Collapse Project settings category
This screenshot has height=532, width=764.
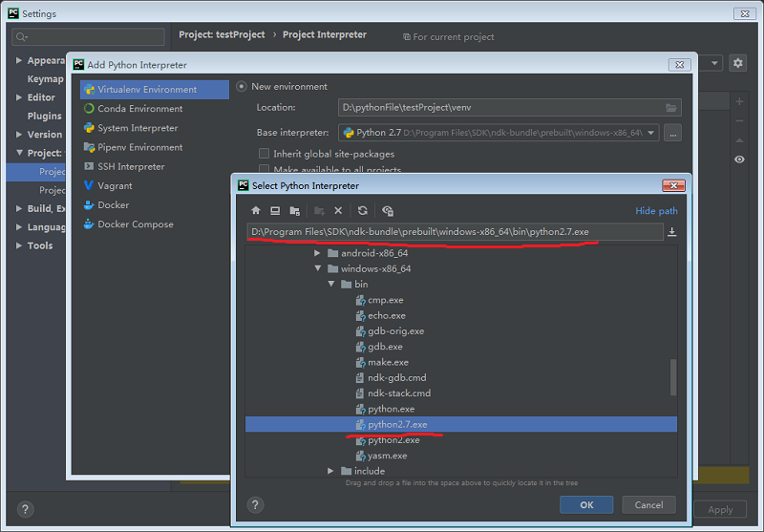[19, 153]
